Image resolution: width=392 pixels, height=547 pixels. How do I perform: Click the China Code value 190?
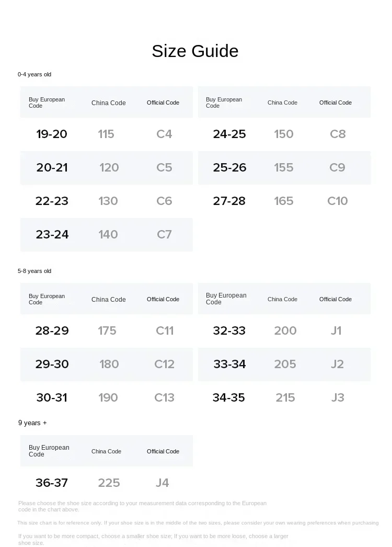pyautogui.click(x=108, y=397)
